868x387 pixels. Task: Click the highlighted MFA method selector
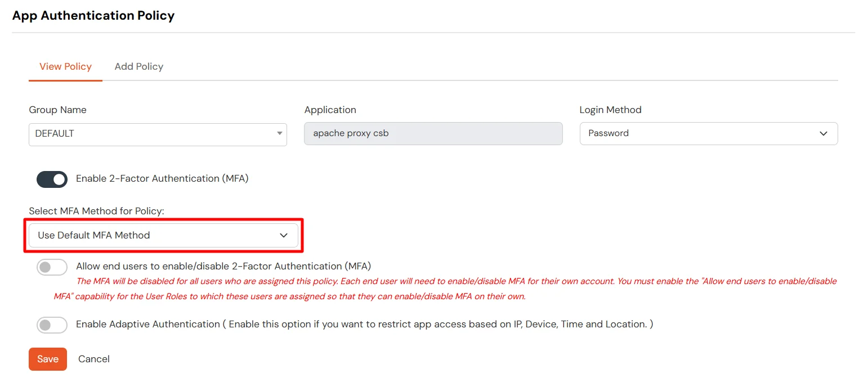163,235
